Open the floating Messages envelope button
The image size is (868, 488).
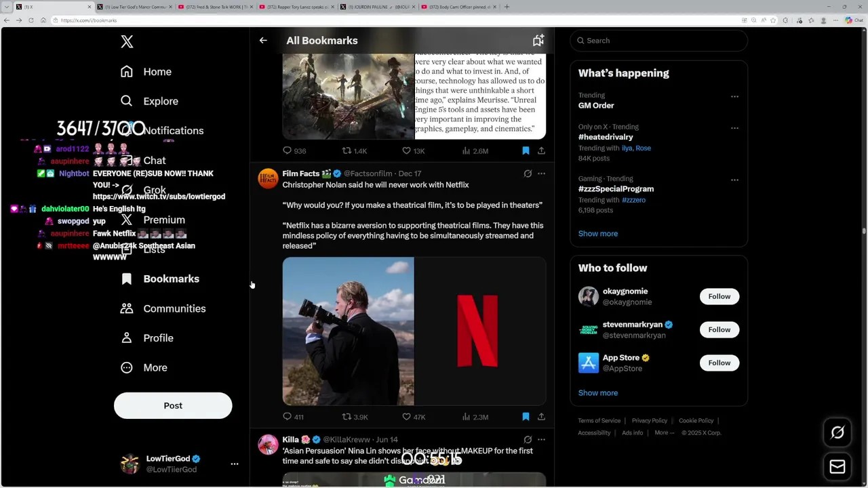tap(837, 467)
